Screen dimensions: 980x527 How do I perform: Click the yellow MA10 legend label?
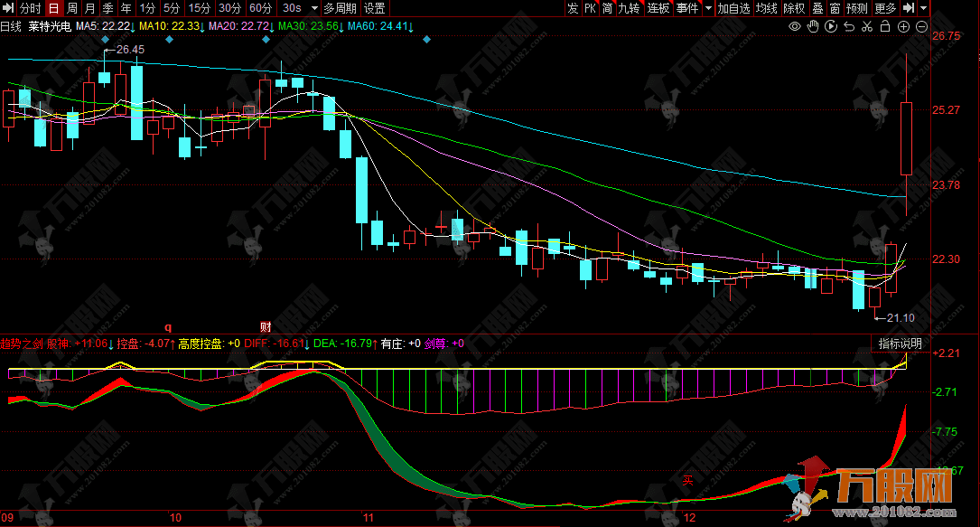[x=171, y=26]
